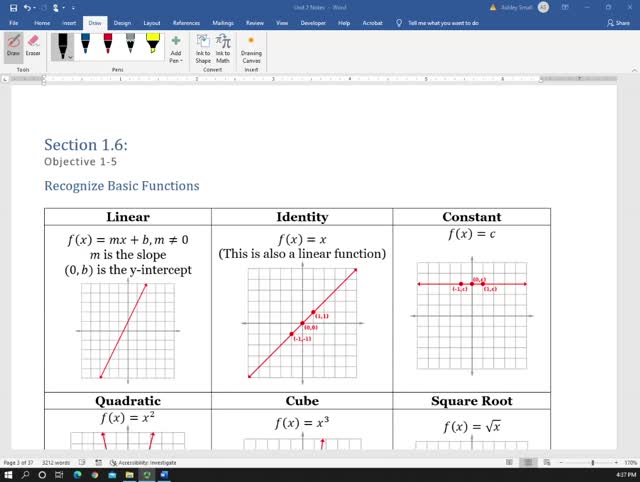Click the Identity graph image
This screenshot has height=482, width=640.
tap(302, 322)
